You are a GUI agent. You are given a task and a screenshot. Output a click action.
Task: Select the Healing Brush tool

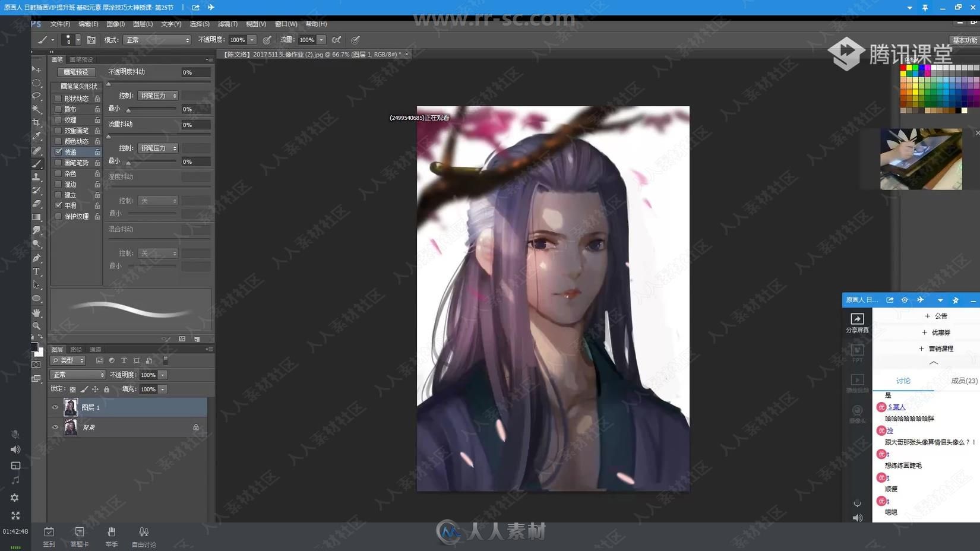click(x=36, y=150)
